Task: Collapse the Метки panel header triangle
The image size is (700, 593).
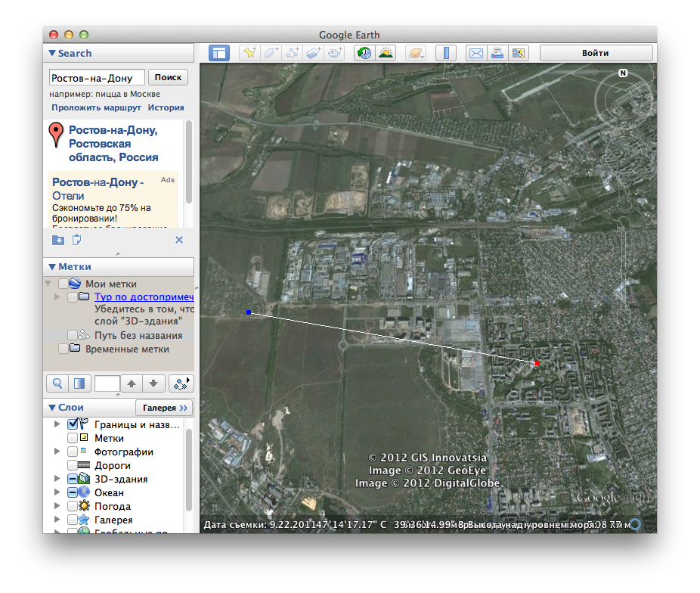Action: [x=52, y=266]
